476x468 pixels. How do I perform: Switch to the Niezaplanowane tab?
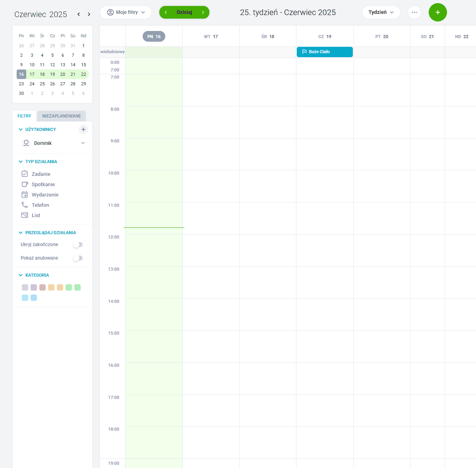[x=61, y=116]
